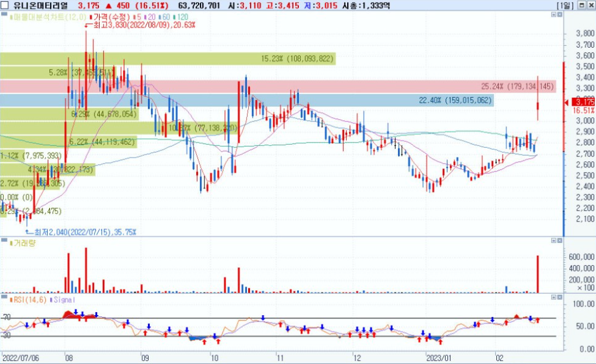Close the RSI indicator pane

[x=559, y=297]
